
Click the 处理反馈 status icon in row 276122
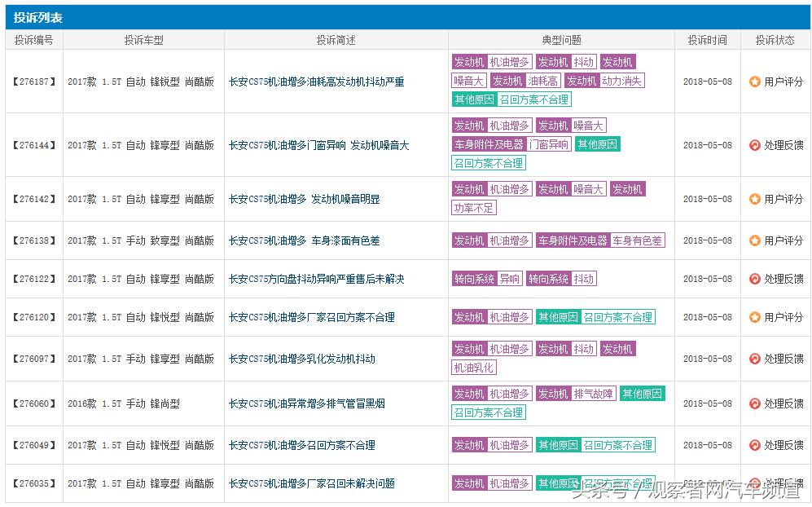tap(754, 279)
